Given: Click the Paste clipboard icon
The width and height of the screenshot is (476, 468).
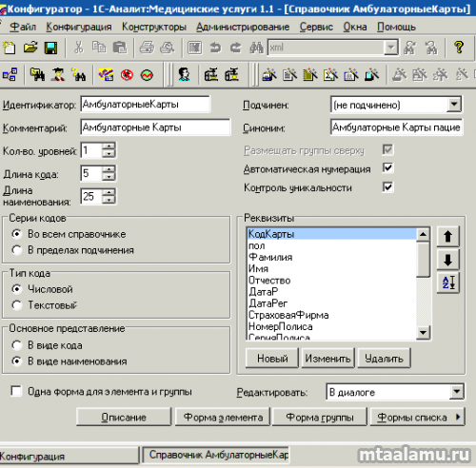Looking at the screenshot, I should pyautogui.click(x=120, y=48).
